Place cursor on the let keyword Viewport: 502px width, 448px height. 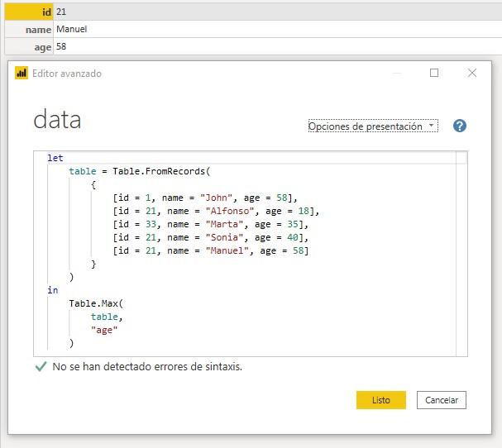click(x=55, y=158)
